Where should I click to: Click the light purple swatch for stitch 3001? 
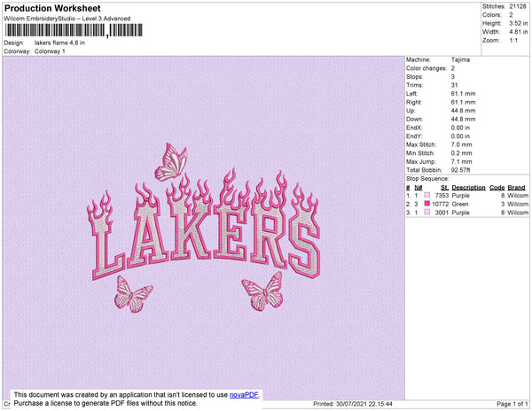[x=427, y=212]
